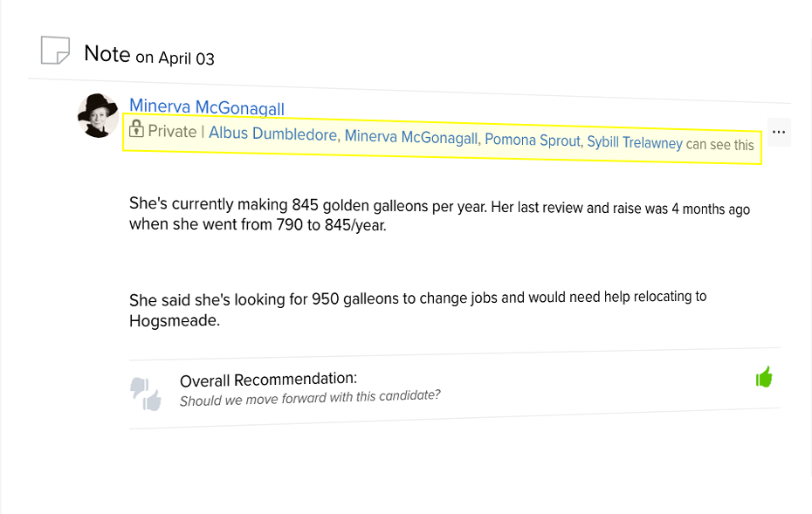Click the note icon beside the heading

[54, 51]
